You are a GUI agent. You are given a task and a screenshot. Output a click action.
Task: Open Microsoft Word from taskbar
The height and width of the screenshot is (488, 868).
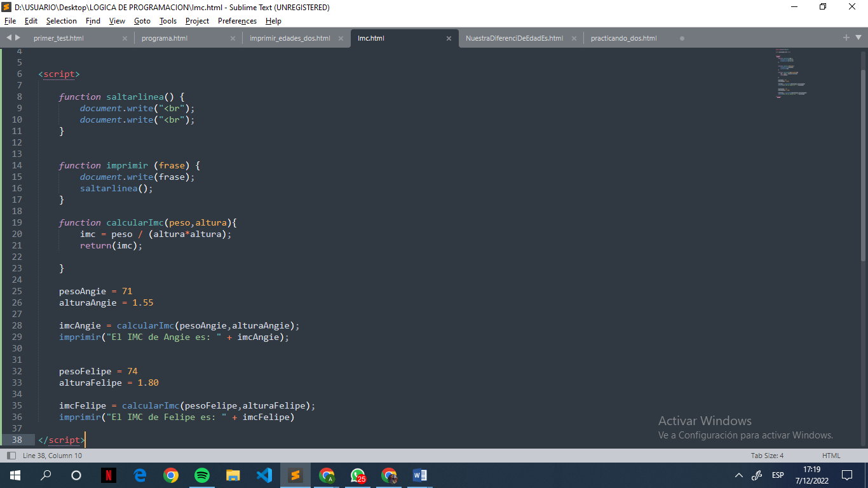click(420, 475)
